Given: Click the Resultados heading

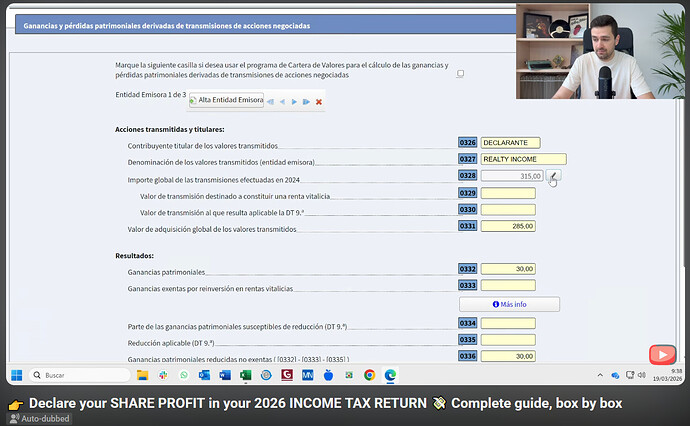Looking at the screenshot, I should (x=134, y=256).
